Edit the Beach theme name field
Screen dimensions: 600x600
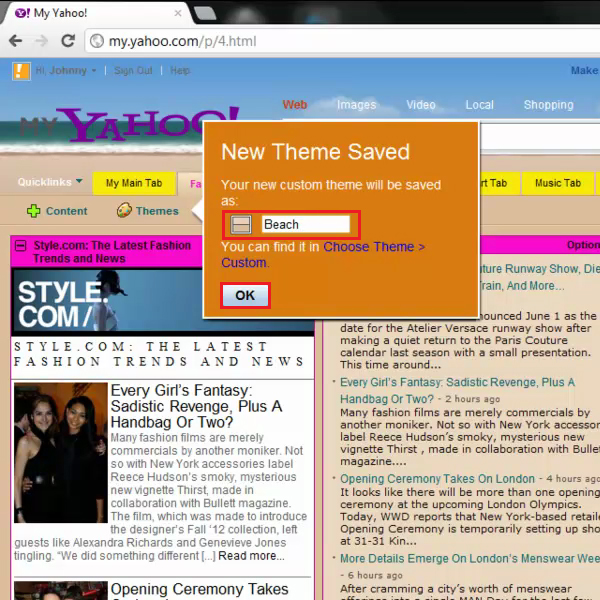pyautogui.click(x=306, y=224)
